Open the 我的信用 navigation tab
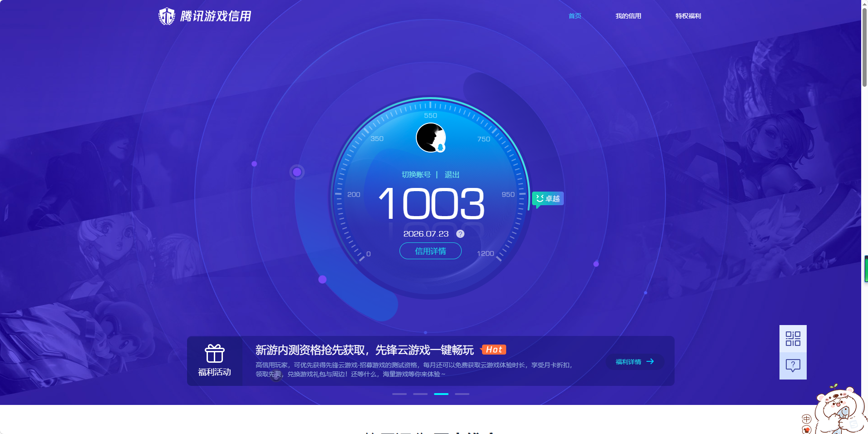Viewport: 868px width, 434px height. [628, 16]
